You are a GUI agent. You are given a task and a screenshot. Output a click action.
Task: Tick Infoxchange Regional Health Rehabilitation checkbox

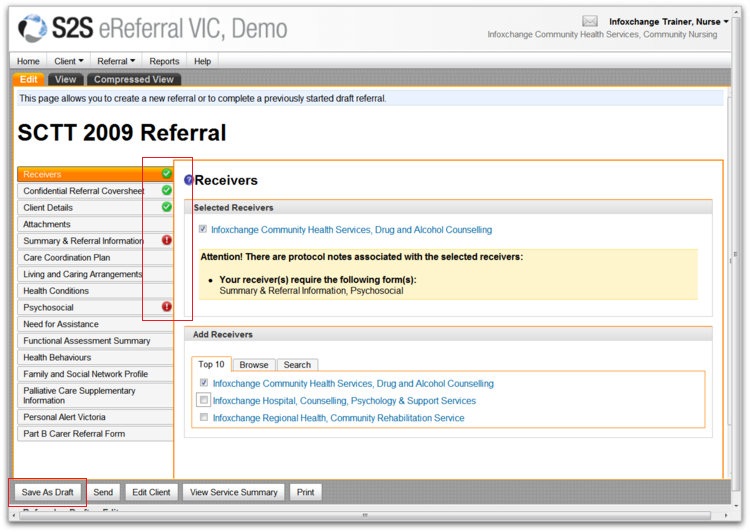pos(204,417)
